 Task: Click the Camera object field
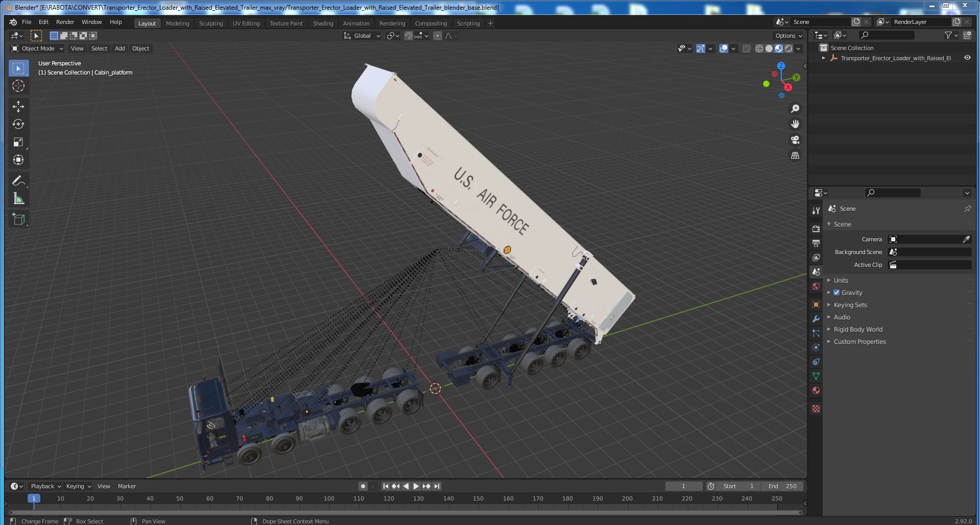click(929, 239)
